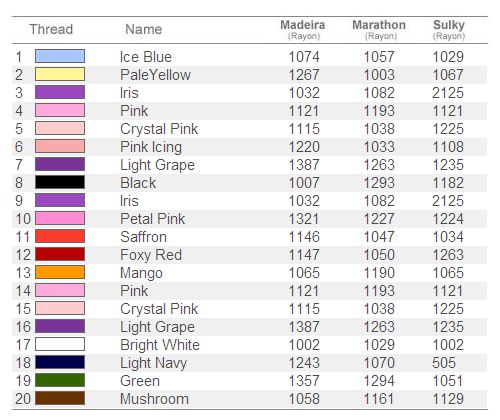Select the Mango orange swatch
This screenshot has width=500, height=420.
(x=60, y=272)
